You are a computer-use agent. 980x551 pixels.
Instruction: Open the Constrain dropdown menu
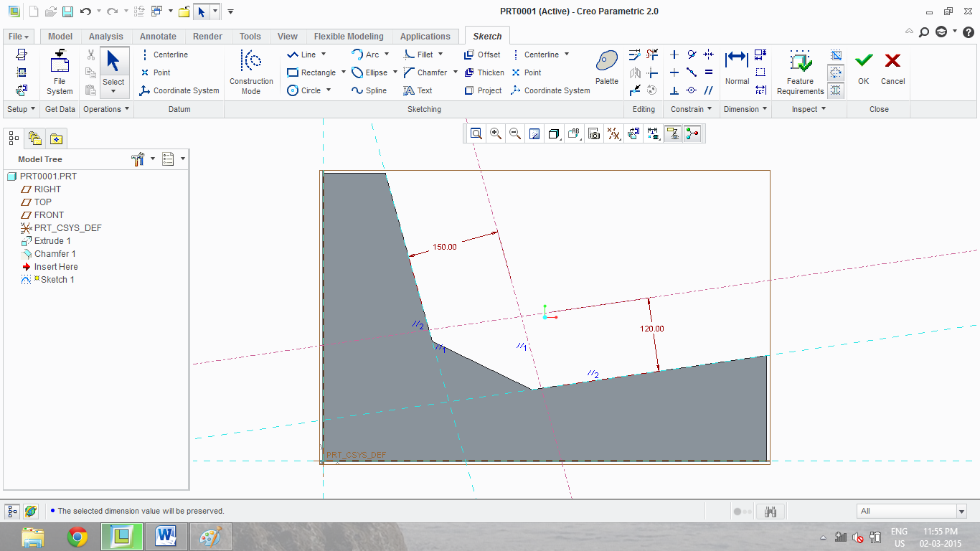(690, 109)
